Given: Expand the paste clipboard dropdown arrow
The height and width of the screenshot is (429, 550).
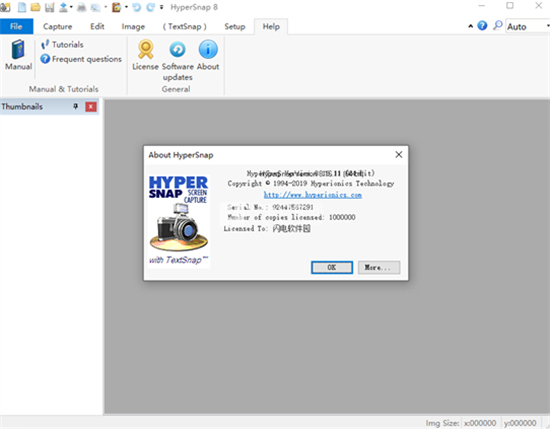Looking at the screenshot, I should coord(126,7).
